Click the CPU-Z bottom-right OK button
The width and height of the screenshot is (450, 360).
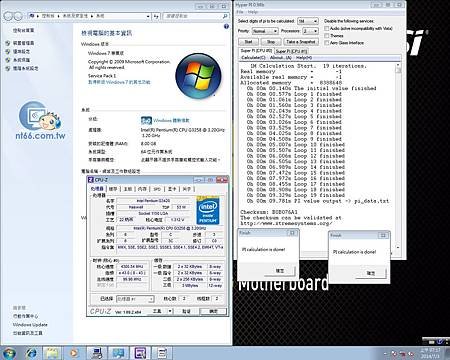pyautogui.click(x=213, y=311)
